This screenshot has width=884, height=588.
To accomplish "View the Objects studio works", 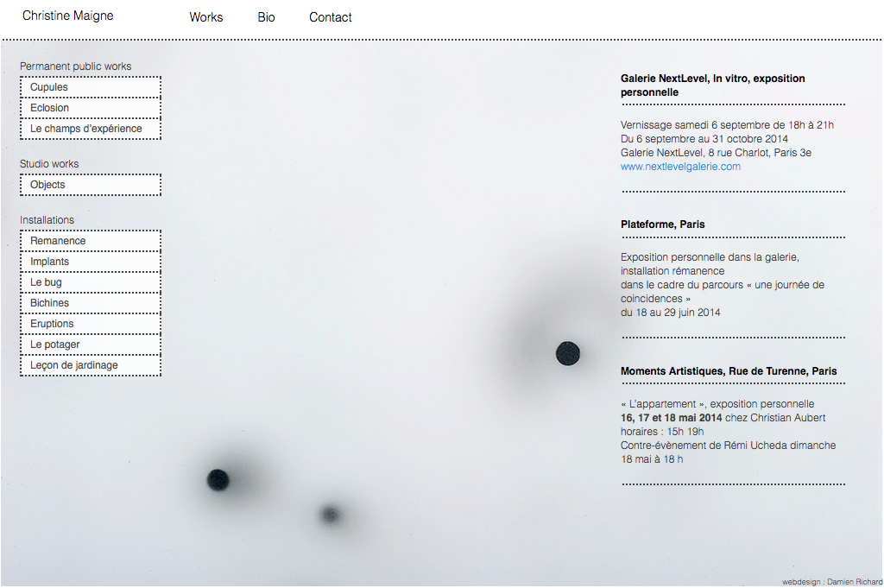I will (x=91, y=185).
